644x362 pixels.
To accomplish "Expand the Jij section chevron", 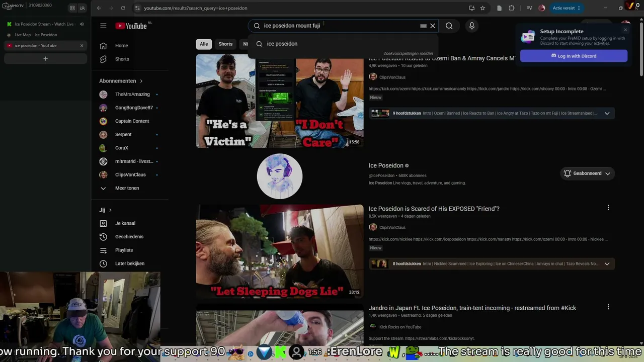I will pos(110,210).
